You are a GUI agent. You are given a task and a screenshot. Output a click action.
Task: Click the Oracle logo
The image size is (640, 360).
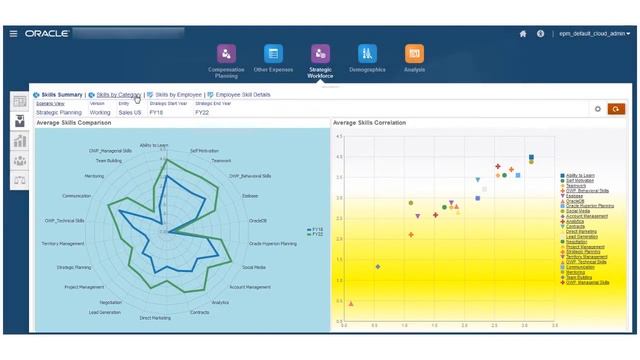coord(47,33)
